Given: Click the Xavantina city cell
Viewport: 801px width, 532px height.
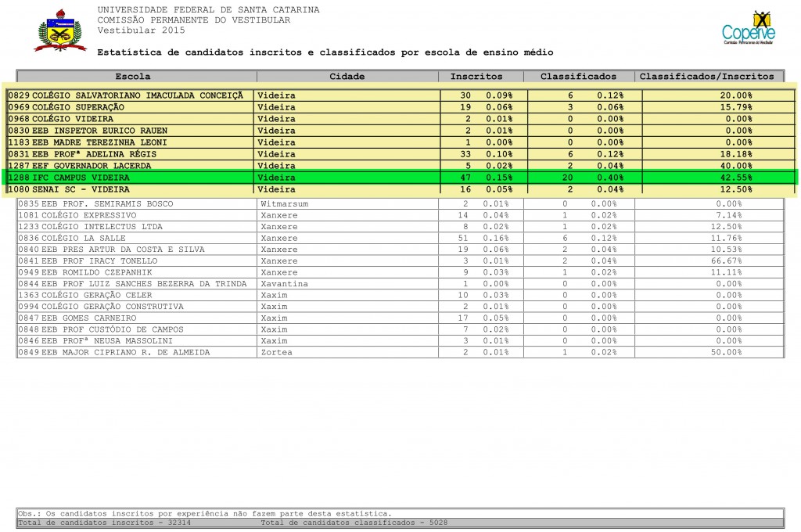Looking at the screenshot, I should (284, 283).
